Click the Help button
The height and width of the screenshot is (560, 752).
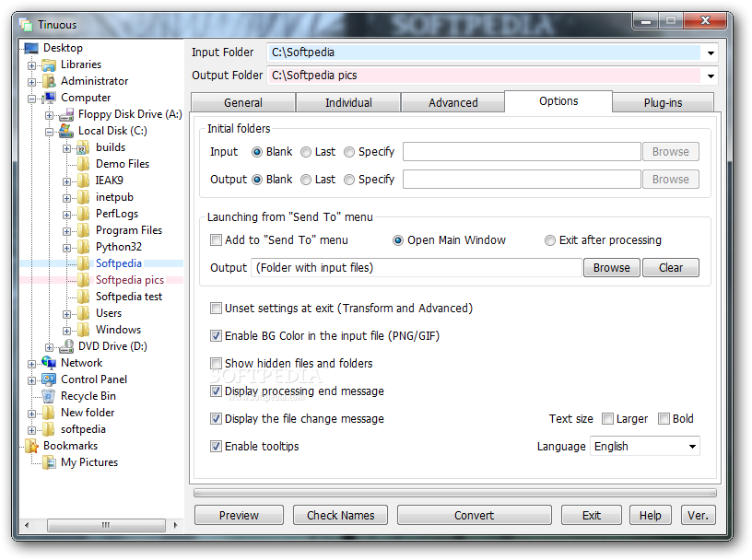click(x=651, y=516)
